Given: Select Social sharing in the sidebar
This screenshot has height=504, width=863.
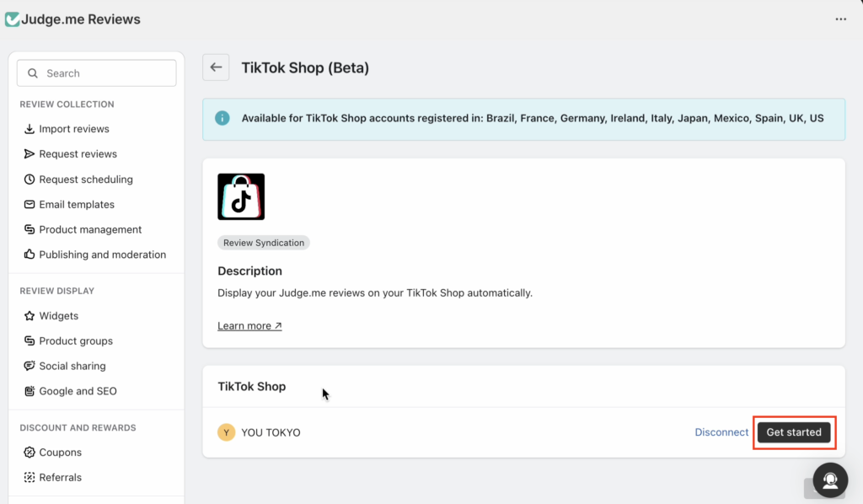Looking at the screenshot, I should click(x=72, y=367).
